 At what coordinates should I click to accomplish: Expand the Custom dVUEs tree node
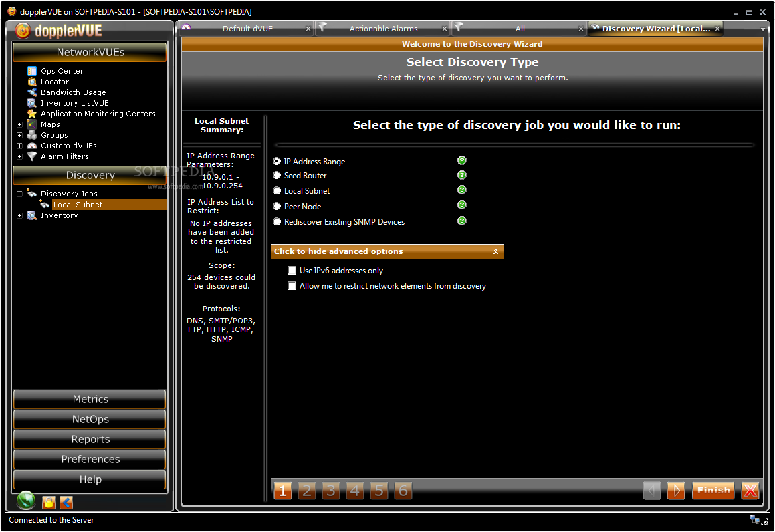click(x=19, y=146)
